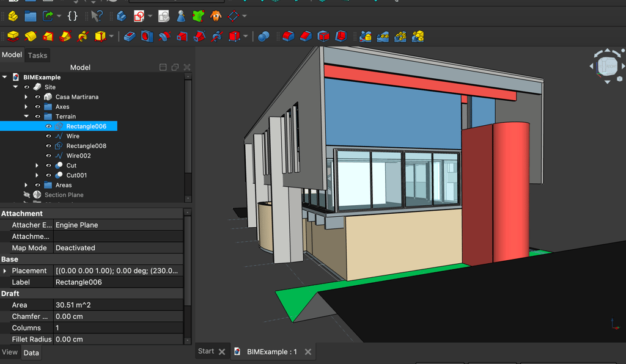This screenshot has width=626, height=364.
Task: Click the macro curly braces icon
Action: [72, 16]
